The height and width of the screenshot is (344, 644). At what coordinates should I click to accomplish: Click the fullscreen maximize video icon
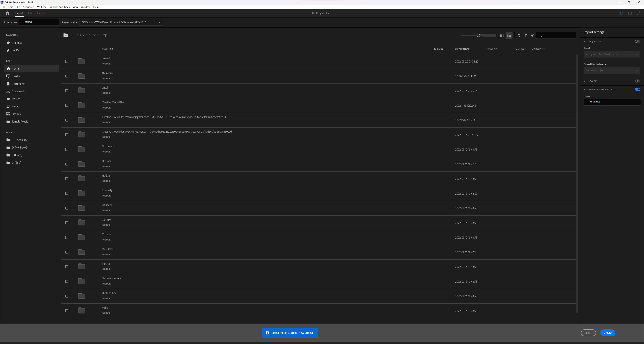[638, 13]
